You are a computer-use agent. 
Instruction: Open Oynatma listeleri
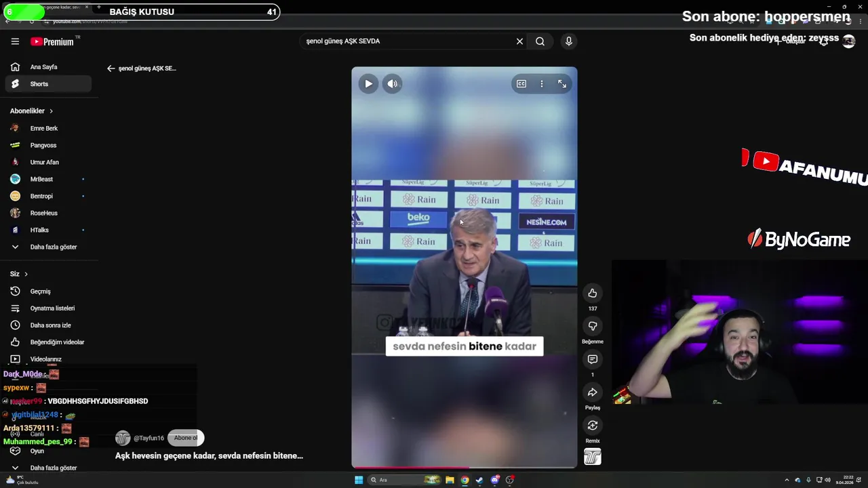[47, 308]
